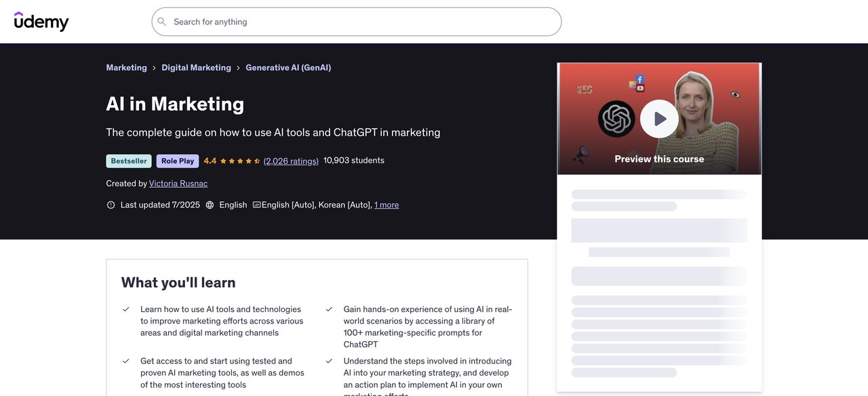The height and width of the screenshot is (396, 868).
Task: Open the Generative AI (GenAI) breadcrumb
Action: click(x=288, y=68)
